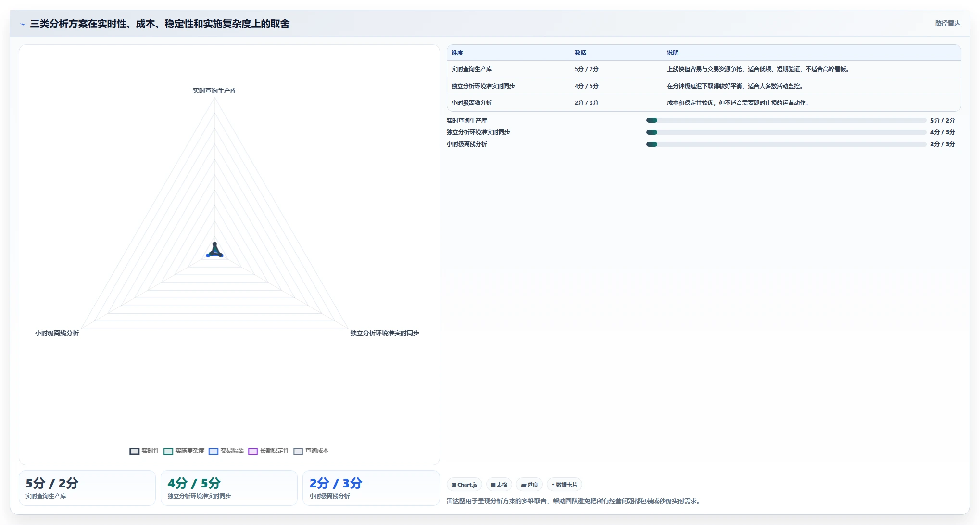Click the description starting 在分钟级延迟下取得较好平衡

(735, 86)
